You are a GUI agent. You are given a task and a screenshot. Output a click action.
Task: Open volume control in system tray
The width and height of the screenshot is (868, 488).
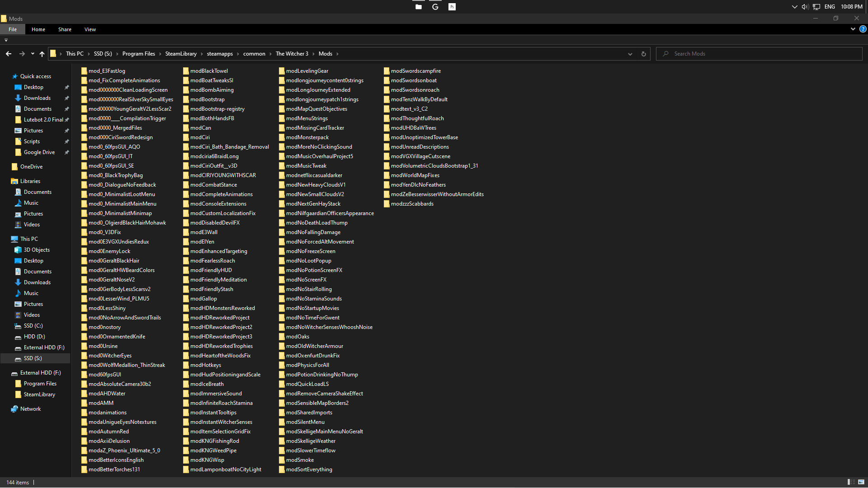(x=805, y=7)
